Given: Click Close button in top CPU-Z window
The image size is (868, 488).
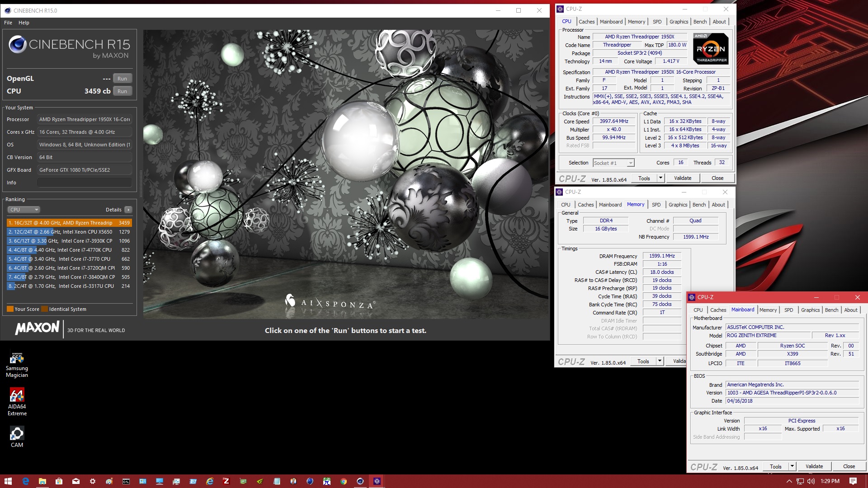Looking at the screenshot, I should tap(717, 178).
